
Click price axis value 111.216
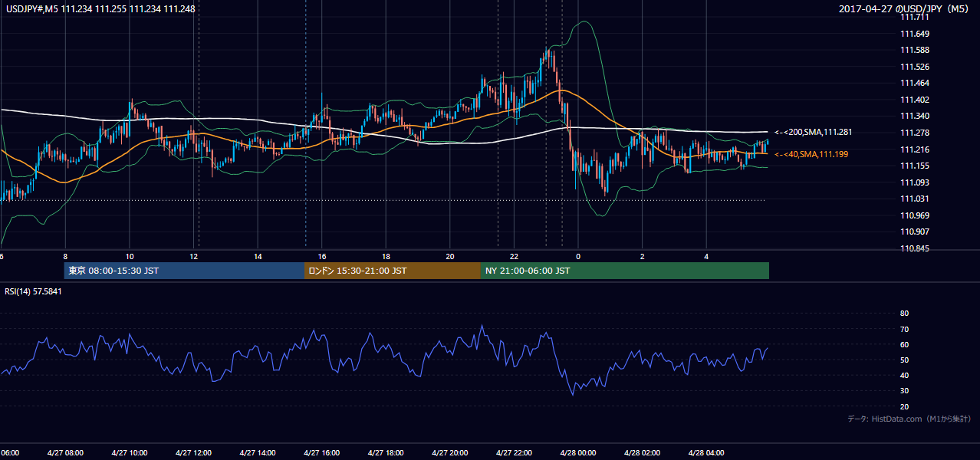915,149
